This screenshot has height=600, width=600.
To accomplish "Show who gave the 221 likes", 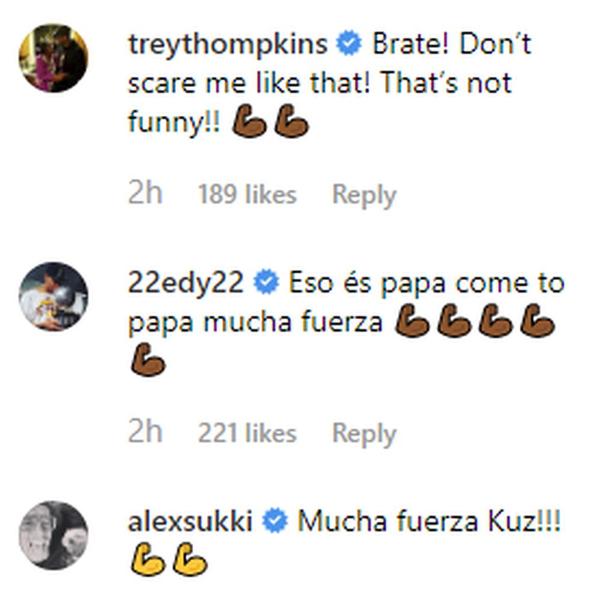I will (247, 433).
